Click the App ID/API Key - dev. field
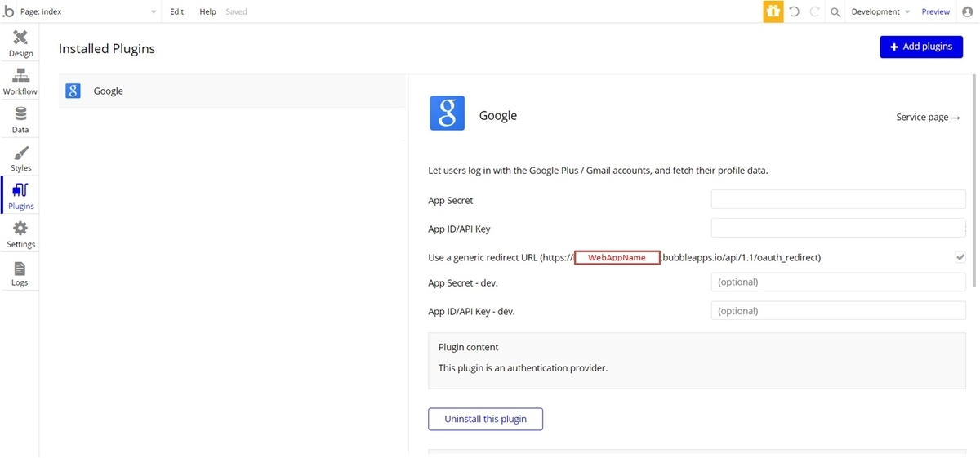The width and height of the screenshot is (980, 458). pyautogui.click(x=839, y=310)
